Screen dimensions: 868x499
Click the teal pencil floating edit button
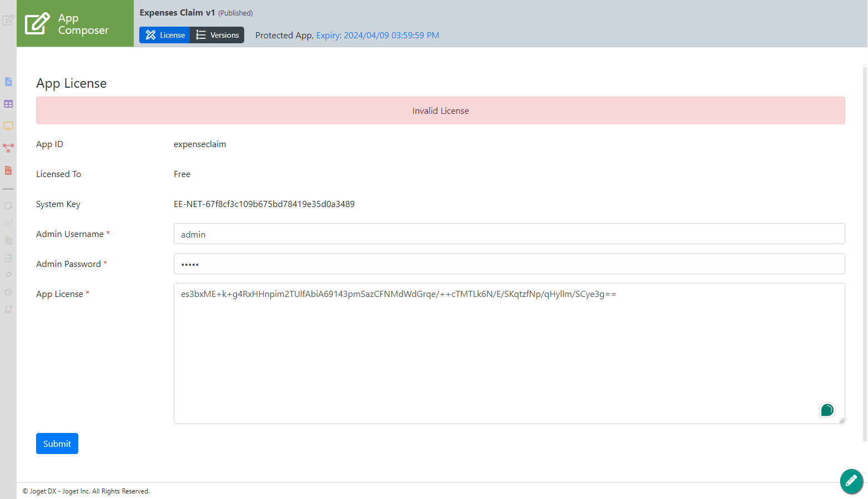coord(851,481)
